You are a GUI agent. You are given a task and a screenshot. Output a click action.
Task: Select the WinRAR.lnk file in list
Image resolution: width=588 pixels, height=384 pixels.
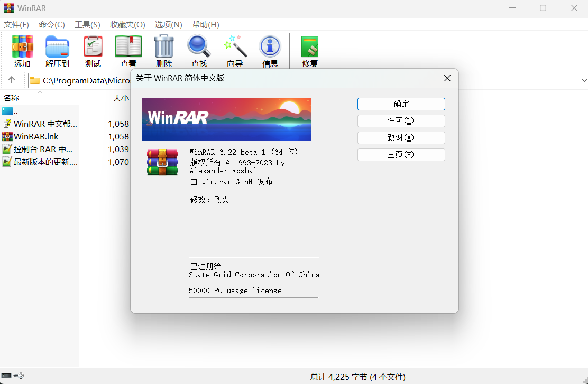pos(36,136)
